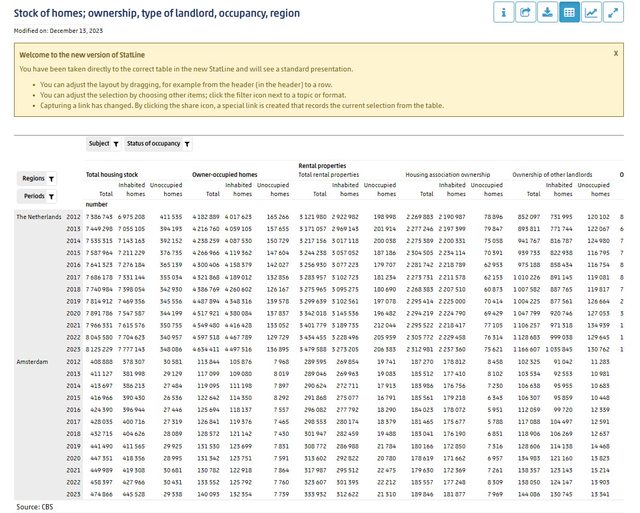
Task: Click the download icon
Action: [547, 12]
